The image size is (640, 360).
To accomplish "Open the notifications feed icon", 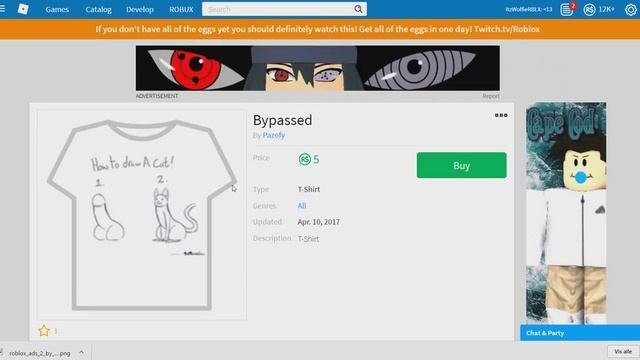I will (567, 9).
